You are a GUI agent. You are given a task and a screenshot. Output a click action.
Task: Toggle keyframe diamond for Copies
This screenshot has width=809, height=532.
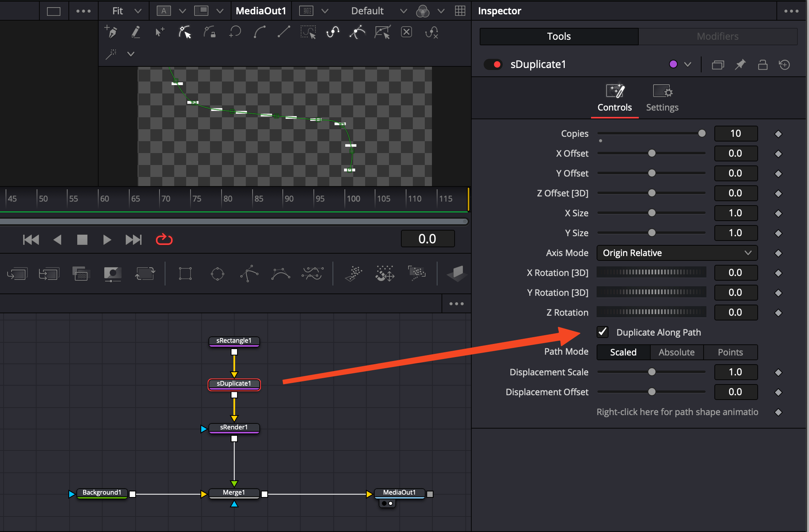point(778,134)
